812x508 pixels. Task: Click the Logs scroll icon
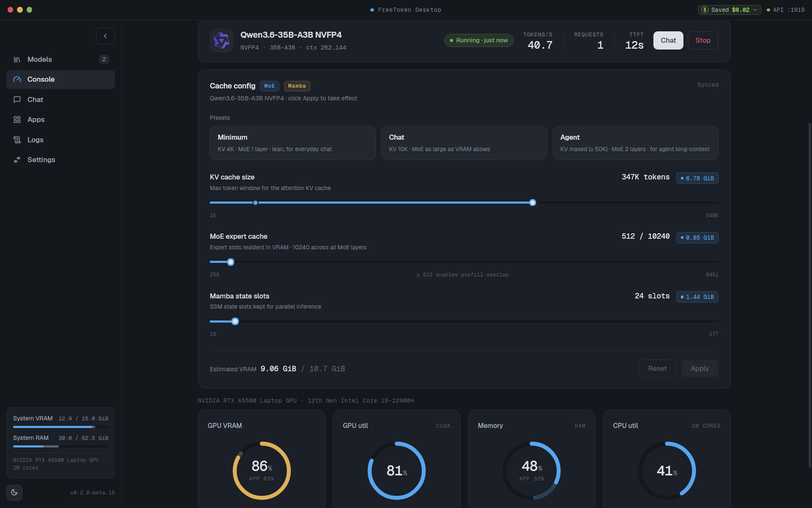tap(17, 140)
